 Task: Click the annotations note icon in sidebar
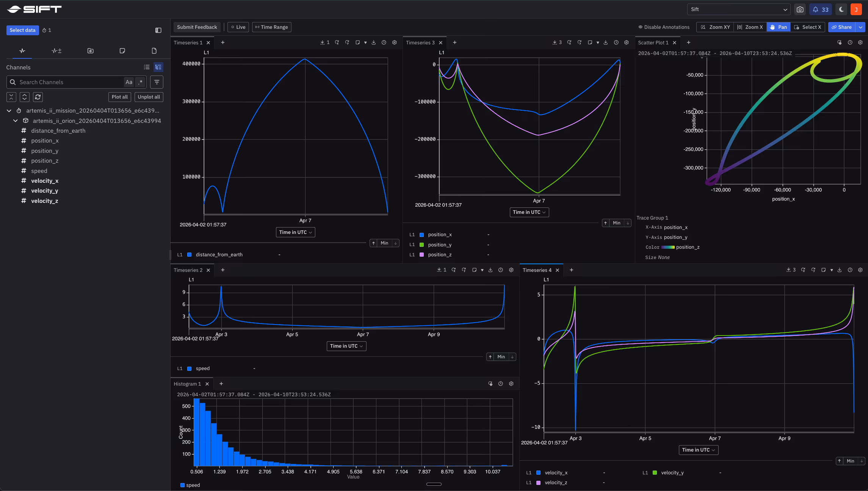(122, 51)
